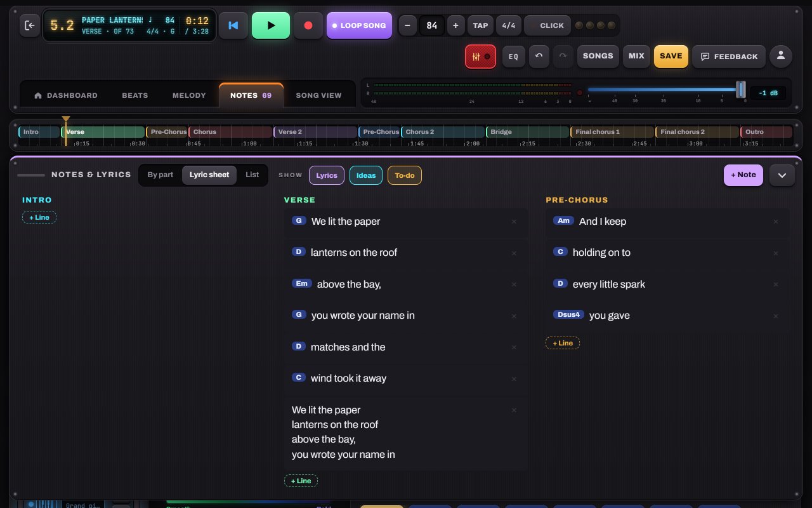Open the Feedback dialog
Screen dimensions: 812x508
click(x=729, y=57)
